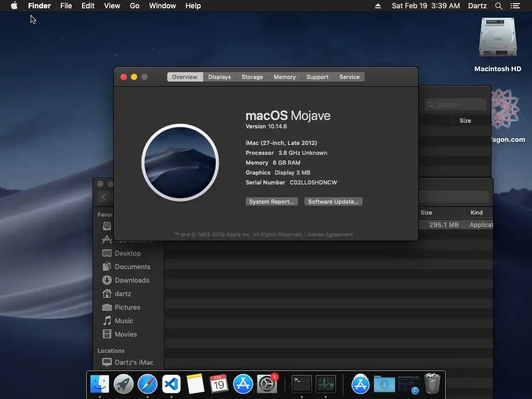This screenshot has height=399, width=532.
Task: Open the Finder menu
Action: coord(39,6)
